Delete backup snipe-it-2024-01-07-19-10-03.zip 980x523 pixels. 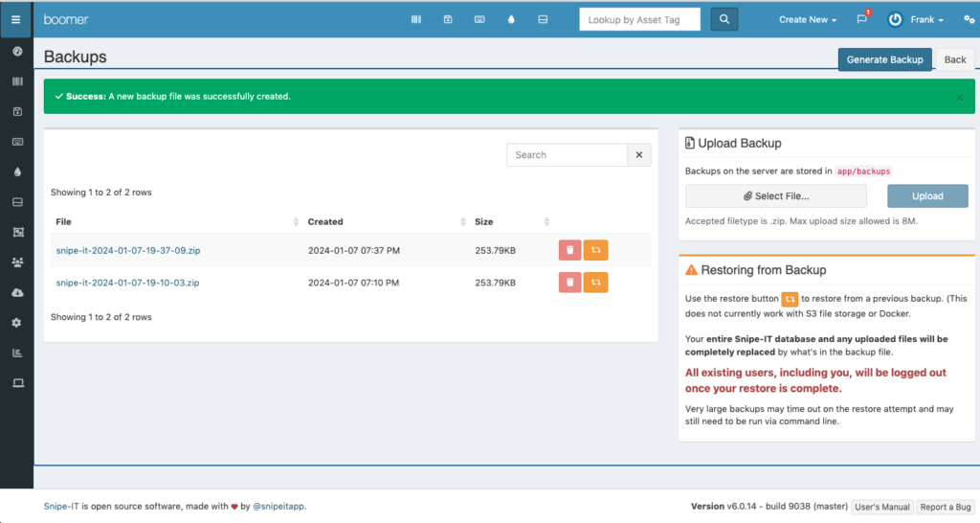[x=570, y=283]
